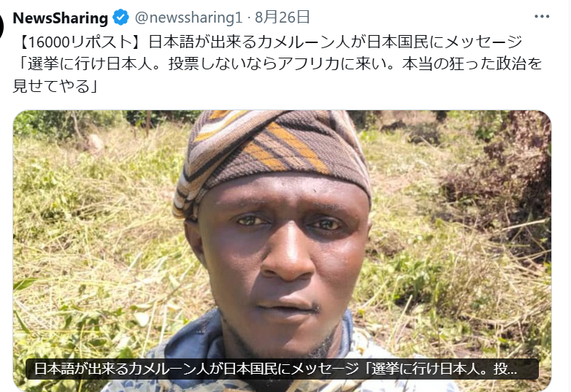The image size is (571, 392).
Task: Open the post via 8月26日 timestamp
Action: (x=283, y=17)
